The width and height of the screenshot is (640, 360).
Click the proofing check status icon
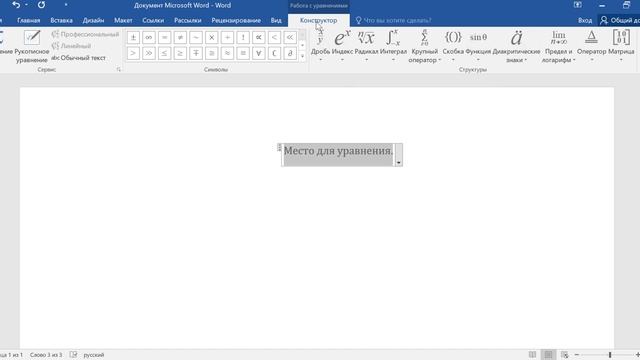(x=73, y=355)
